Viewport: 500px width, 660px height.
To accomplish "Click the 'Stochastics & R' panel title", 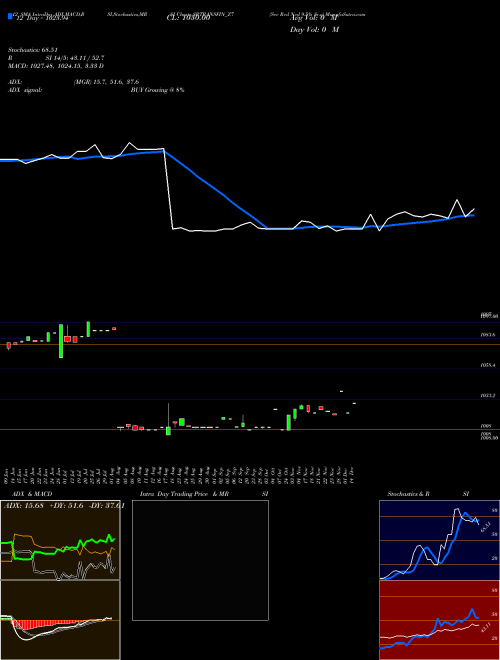I will (409, 494).
